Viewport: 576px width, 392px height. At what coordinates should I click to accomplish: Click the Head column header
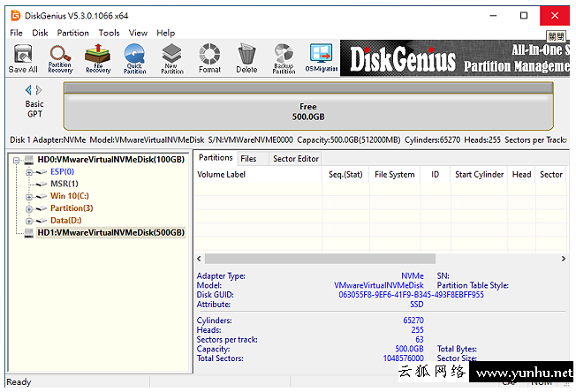tap(521, 175)
